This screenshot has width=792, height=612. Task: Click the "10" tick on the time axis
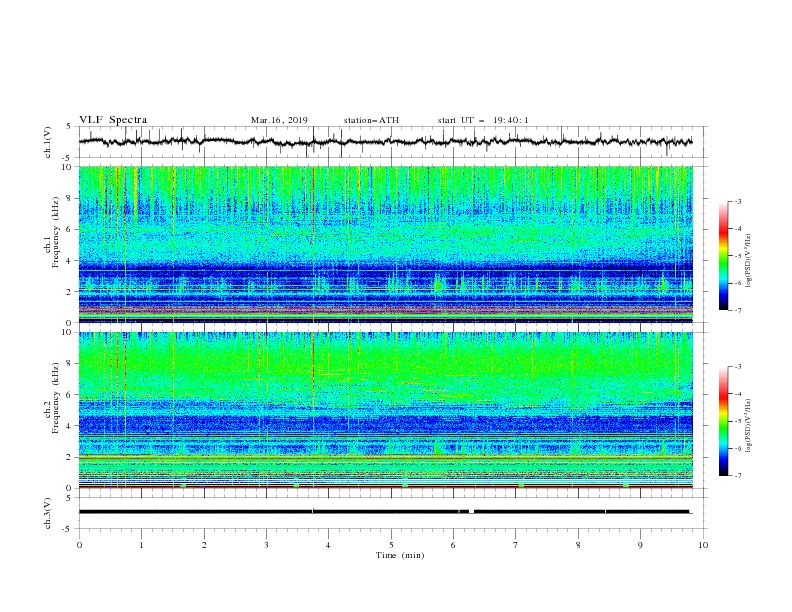(x=703, y=545)
